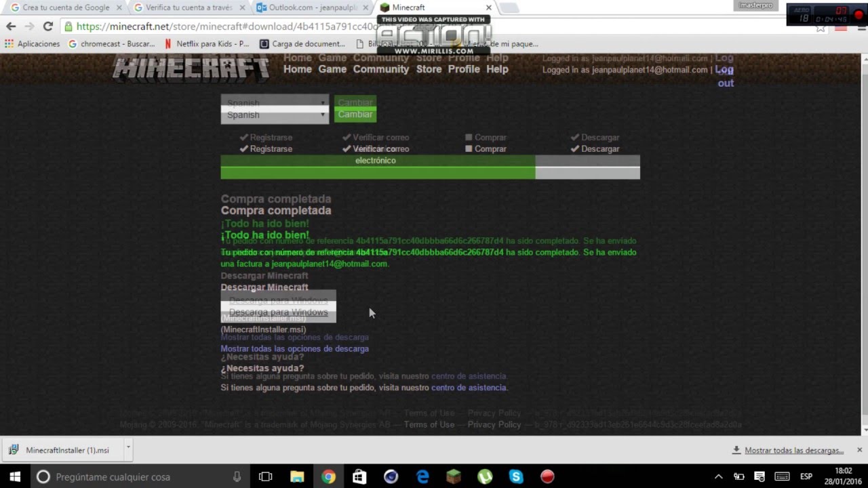Open the Spanish language dropdown
Image resolution: width=868 pixels, height=488 pixels.
(x=275, y=115)
